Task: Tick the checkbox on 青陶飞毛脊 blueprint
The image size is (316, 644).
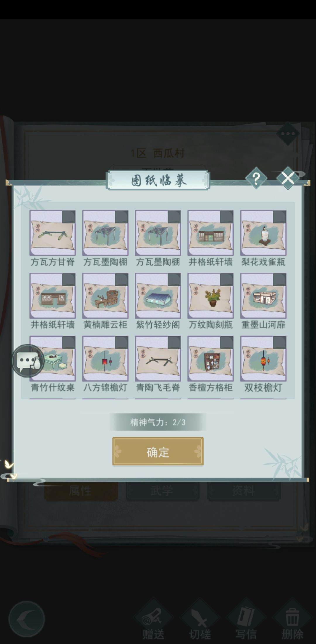Action: pyautogui.click(x=174, y=343)
